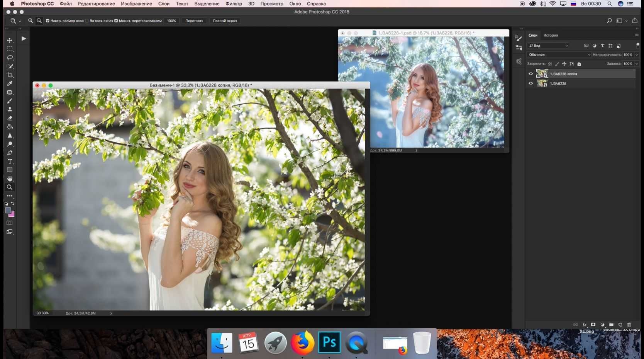The height and width of the screenshot is (359, 644).
Task: Select the Eraser tool
Action: pos(10,118)
